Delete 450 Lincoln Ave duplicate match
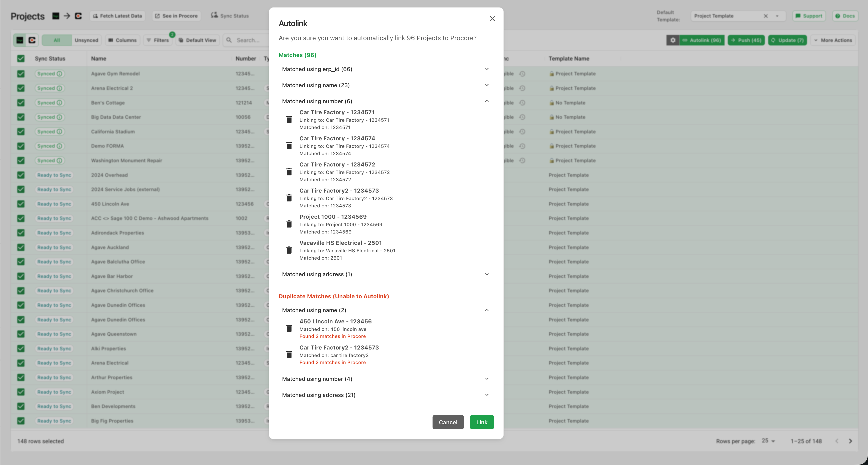 click(x=289, y=328)
